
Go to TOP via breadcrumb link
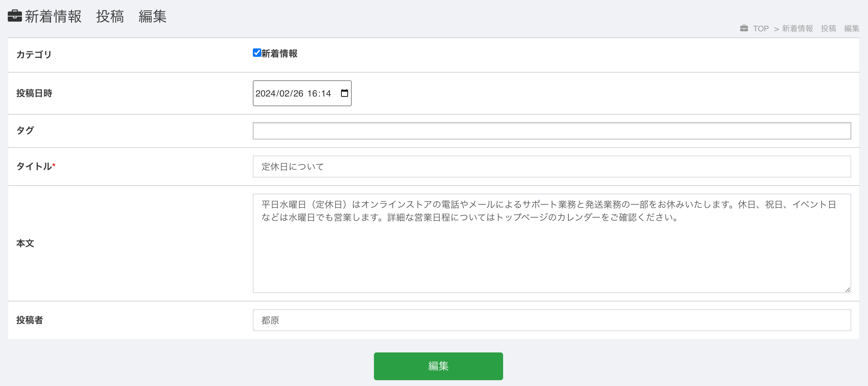pos(760,29)
